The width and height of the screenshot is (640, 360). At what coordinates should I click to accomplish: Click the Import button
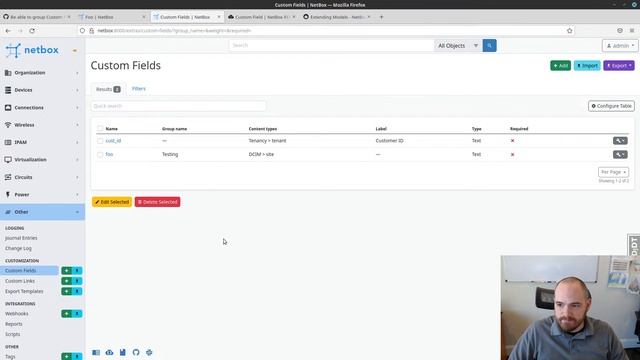coord(587,66)
